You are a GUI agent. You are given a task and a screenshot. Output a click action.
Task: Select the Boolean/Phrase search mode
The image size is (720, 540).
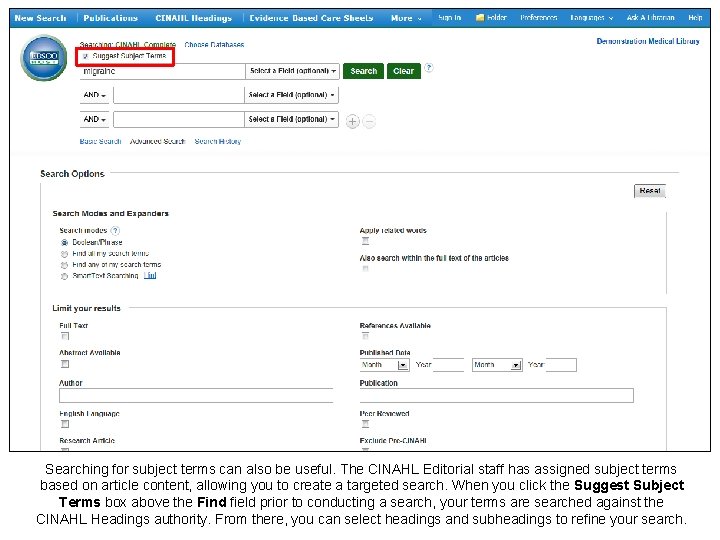pos(64,242)
